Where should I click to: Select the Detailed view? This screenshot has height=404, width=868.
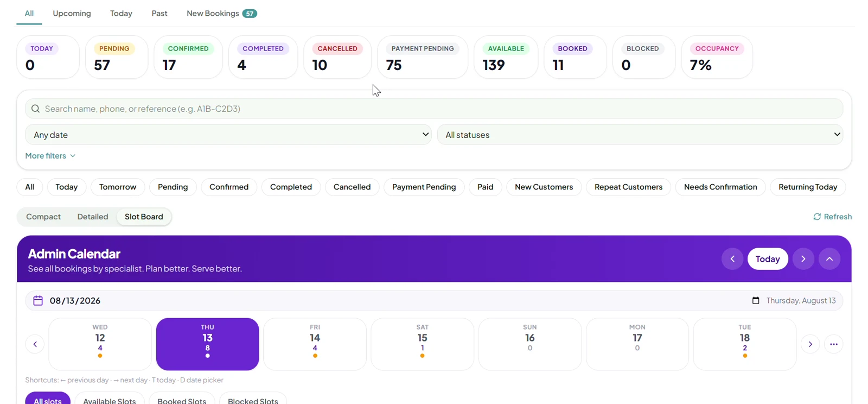point(93,217)
